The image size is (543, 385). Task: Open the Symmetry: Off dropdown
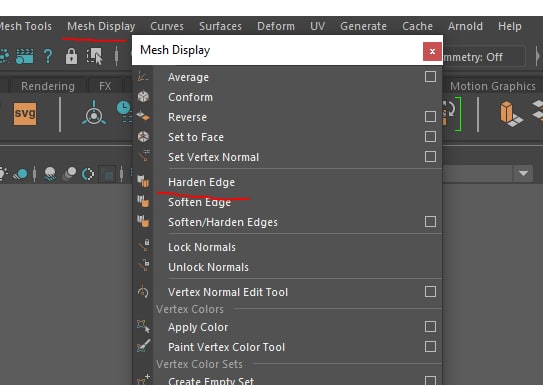[483, 57]
